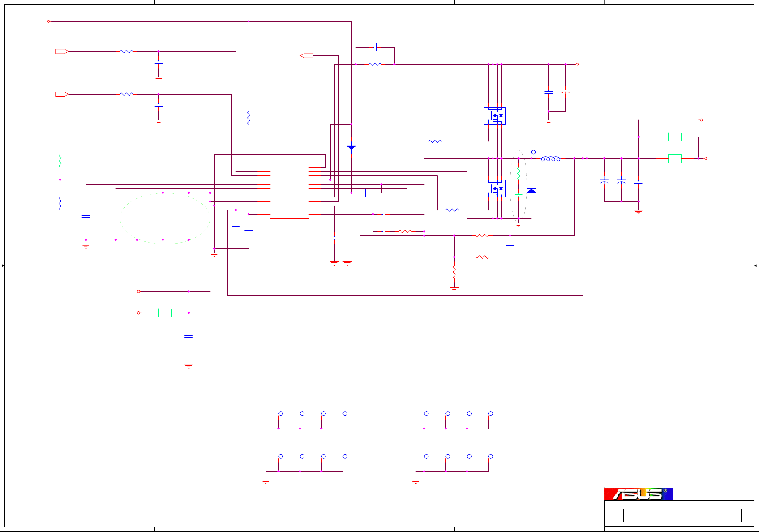Image resolution: width=759 pixels, height=532 pixels.
Task: Click the red terminal circle at the top-left rail
Action: point(49,22)
